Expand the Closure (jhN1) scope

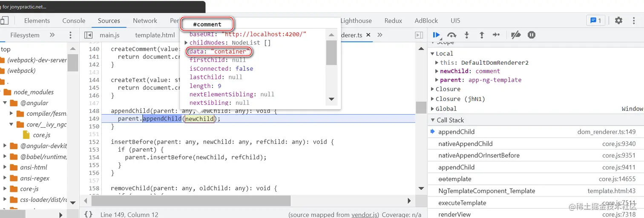tap(432, 99)
